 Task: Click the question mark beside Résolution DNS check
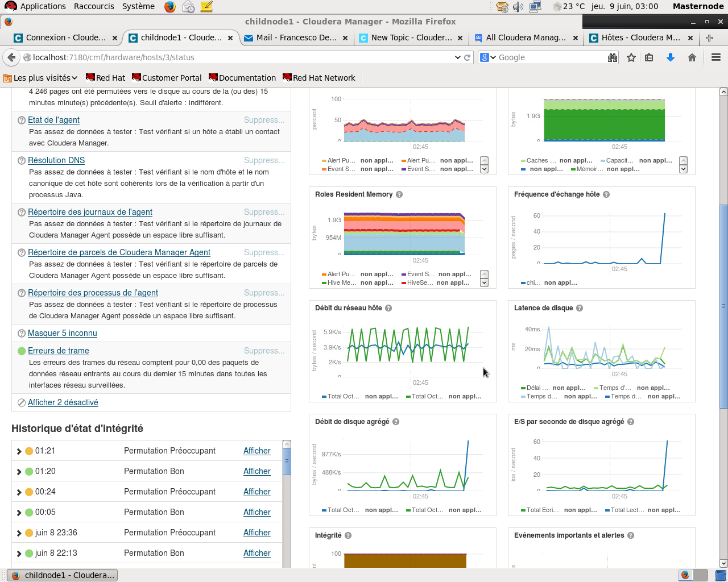[x=21, y=160]
